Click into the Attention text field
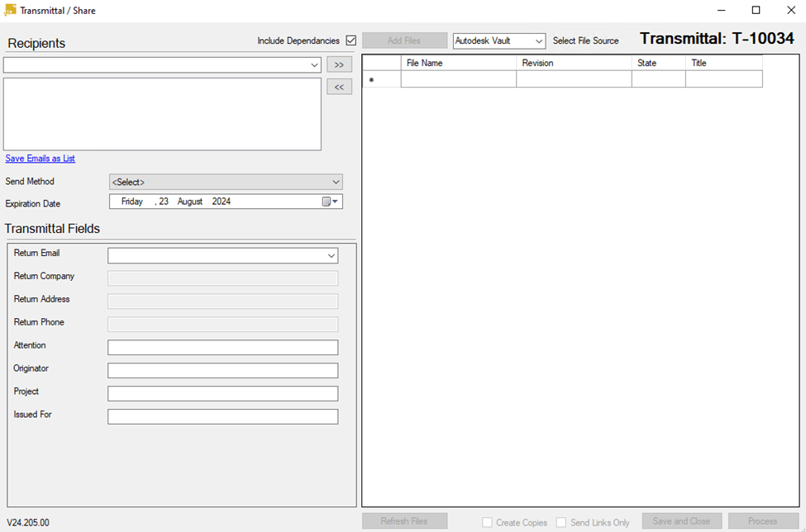 coord(222,348)
